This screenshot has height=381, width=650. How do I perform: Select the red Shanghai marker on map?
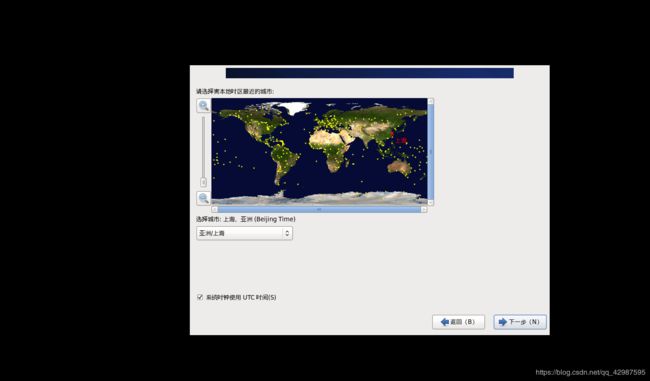(x=392, y=134)
